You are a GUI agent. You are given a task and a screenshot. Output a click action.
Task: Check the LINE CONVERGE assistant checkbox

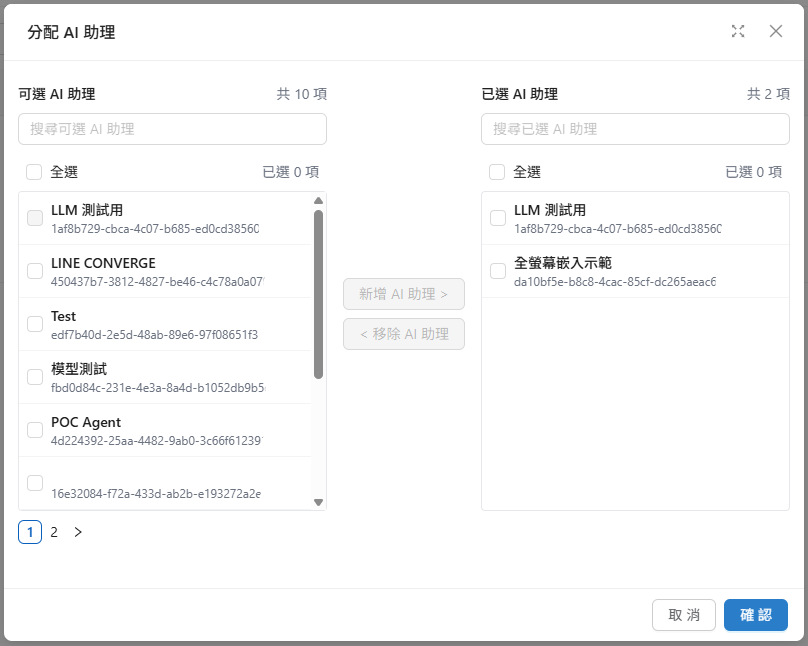(x=35, y=271)
